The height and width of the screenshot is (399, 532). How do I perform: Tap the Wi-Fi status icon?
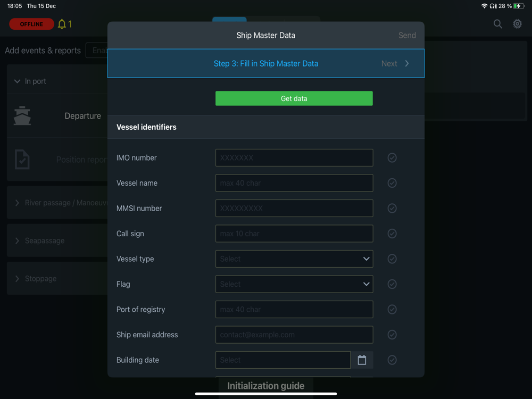pos(484,6)
